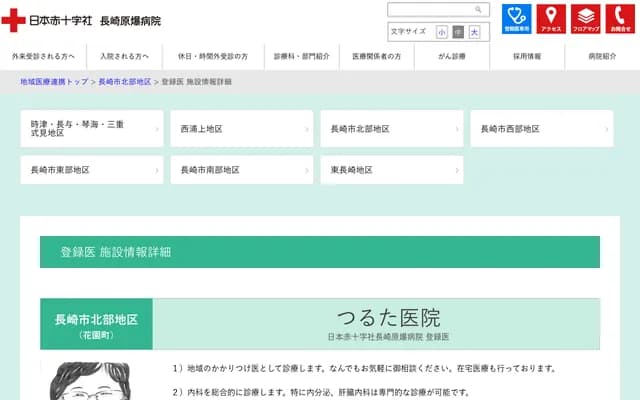Click the blue stethoscope icon button

517,19
